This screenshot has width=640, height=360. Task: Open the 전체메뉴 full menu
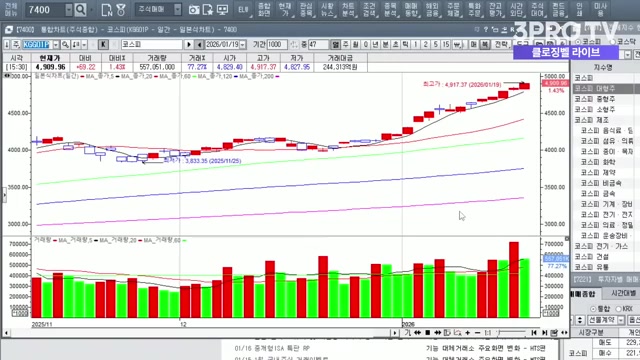(x=11, y=9)
